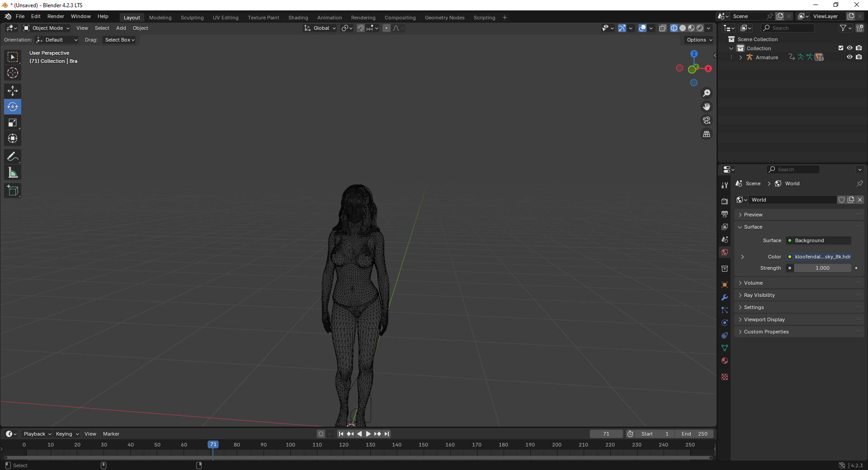Click the World name input field
Image resolution: width=868 pixels, height=470 pixels.
tap(793, 200)
